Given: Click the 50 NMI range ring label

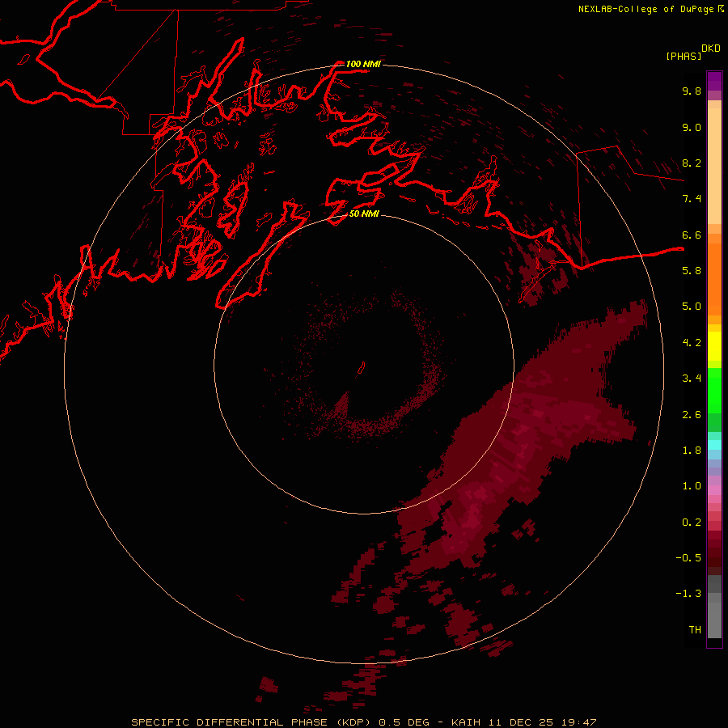Looking at the screenshot, I should point(365,214).
